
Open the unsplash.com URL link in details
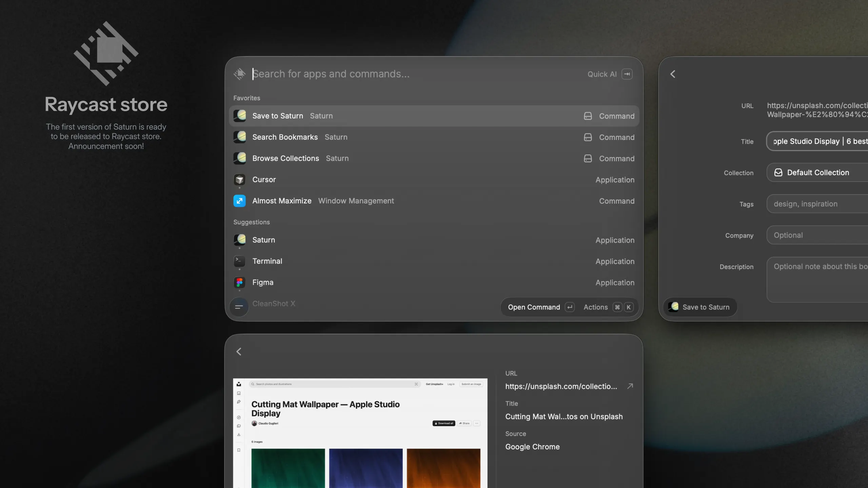point(561,386)
